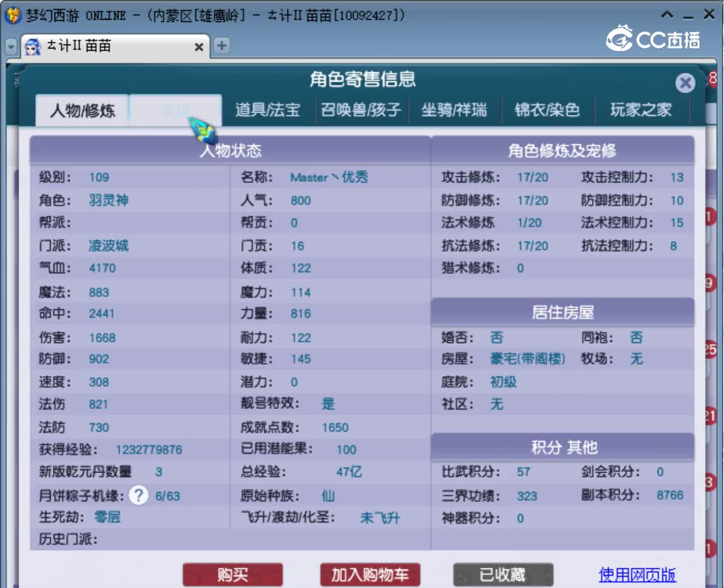Click the 凌波城 school value
This screenshot has height=588, width=724.
[109, 245]
